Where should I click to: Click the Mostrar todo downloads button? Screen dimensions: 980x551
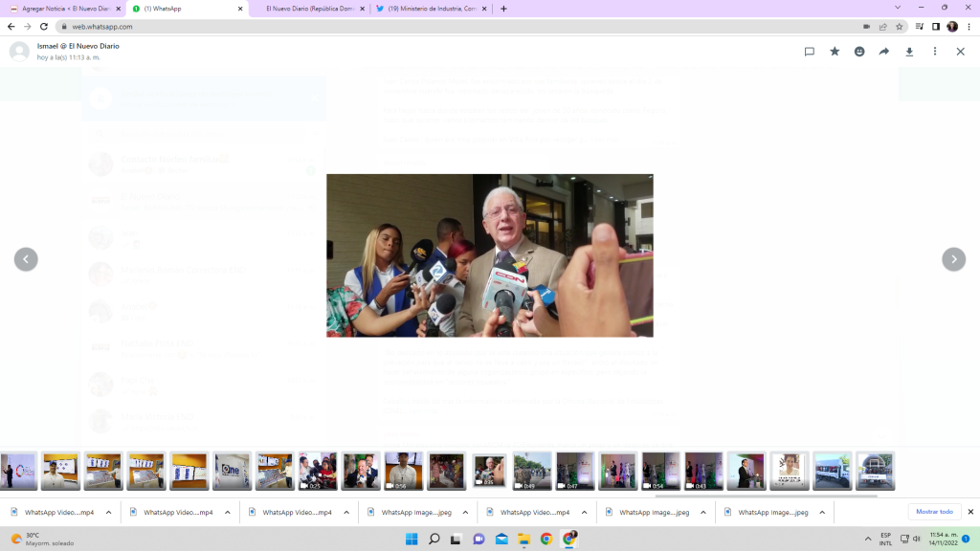click(x=934, y=512)
